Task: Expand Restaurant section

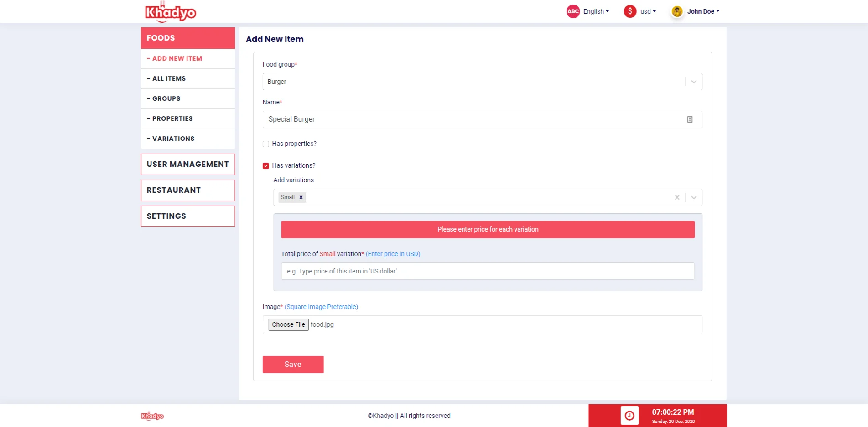Action: [188, 190]
